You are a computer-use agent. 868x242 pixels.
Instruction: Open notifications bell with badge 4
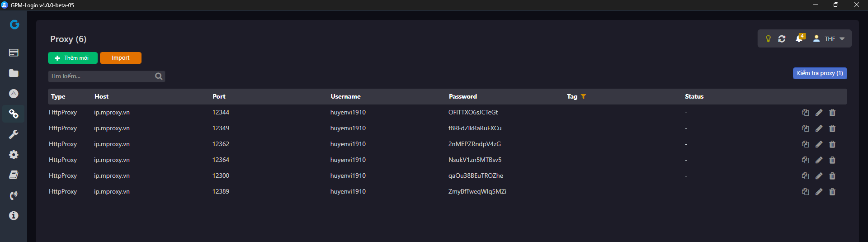click(799, 39)
